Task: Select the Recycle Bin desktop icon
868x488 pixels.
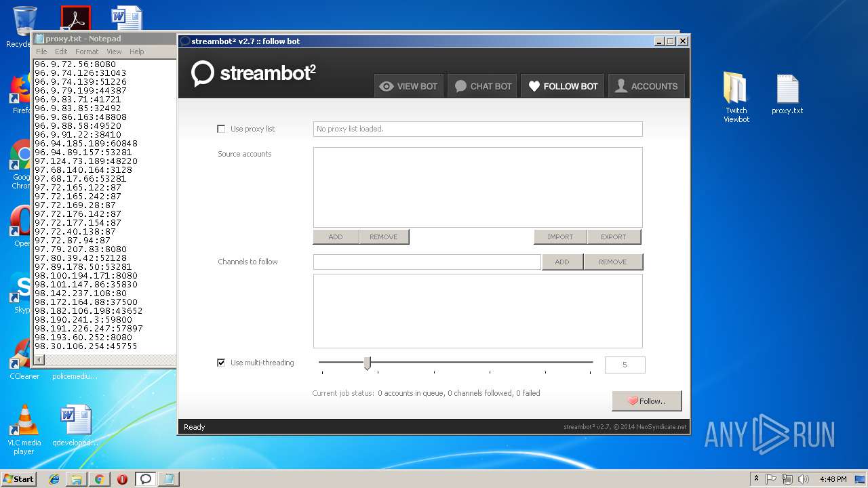Action: point(24,27)
